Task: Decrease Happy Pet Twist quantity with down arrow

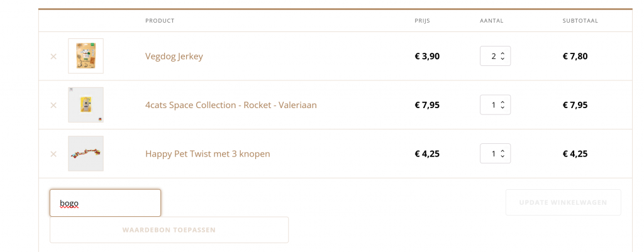Action: coord(502,156)
